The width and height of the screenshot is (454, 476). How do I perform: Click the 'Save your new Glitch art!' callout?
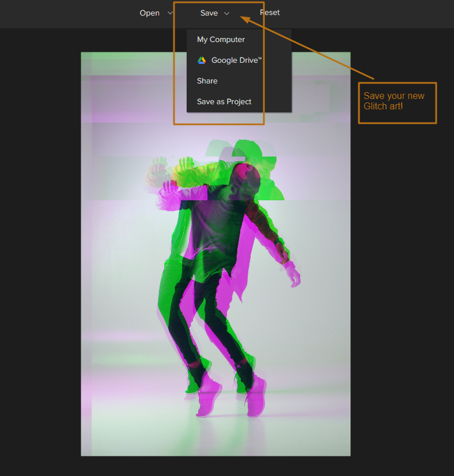coord(397,102)
